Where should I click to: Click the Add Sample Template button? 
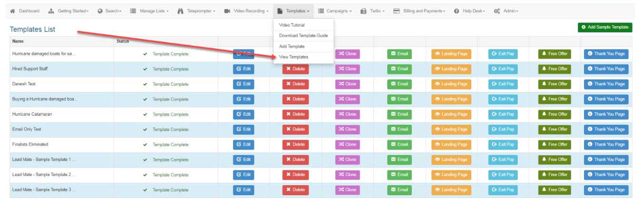(604, 27)
